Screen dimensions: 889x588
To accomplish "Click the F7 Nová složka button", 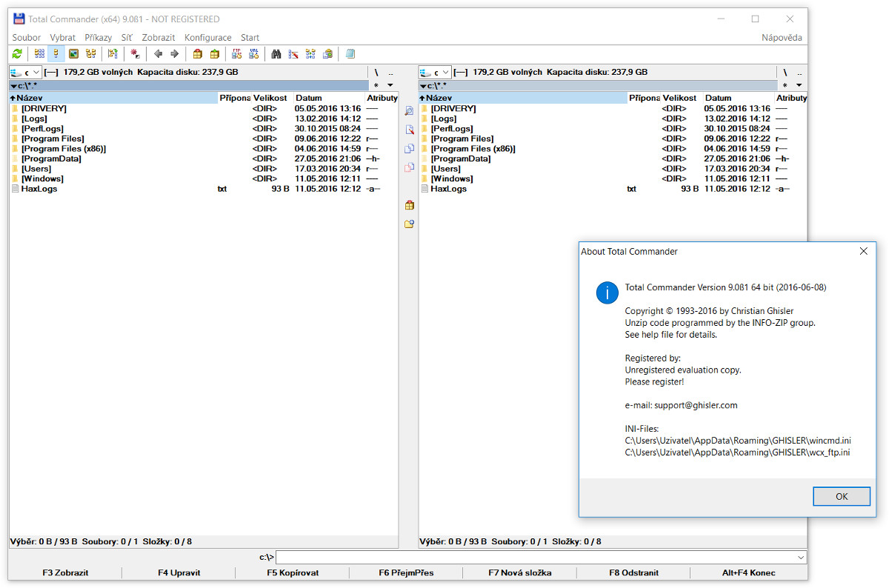I will (x=520, y=572).
